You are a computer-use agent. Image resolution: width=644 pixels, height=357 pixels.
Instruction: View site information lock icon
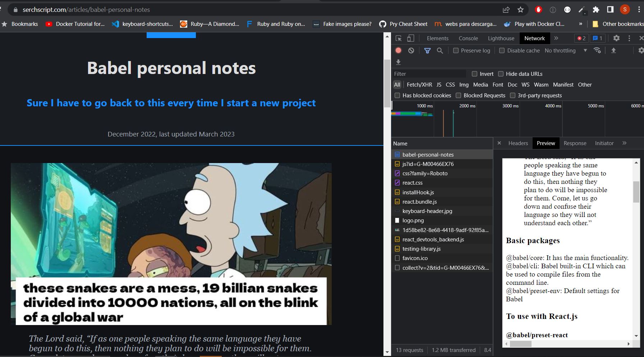[x=15, y=10]
